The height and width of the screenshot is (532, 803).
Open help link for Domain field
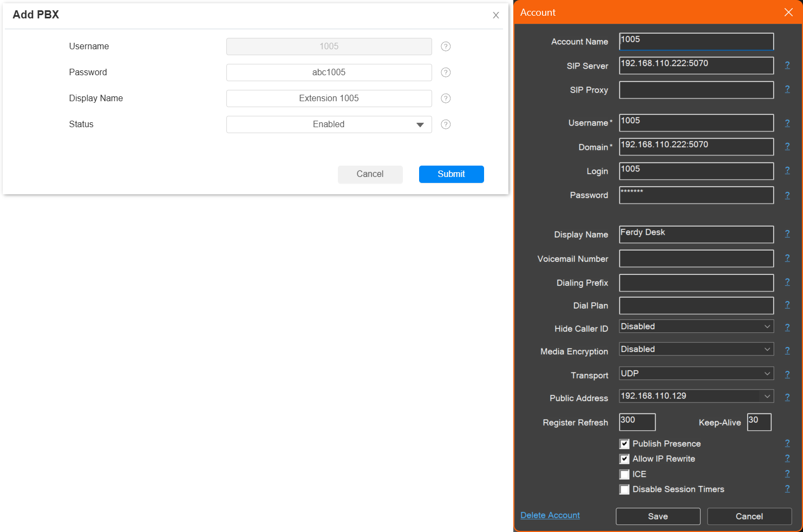click(x=787, y=147)
